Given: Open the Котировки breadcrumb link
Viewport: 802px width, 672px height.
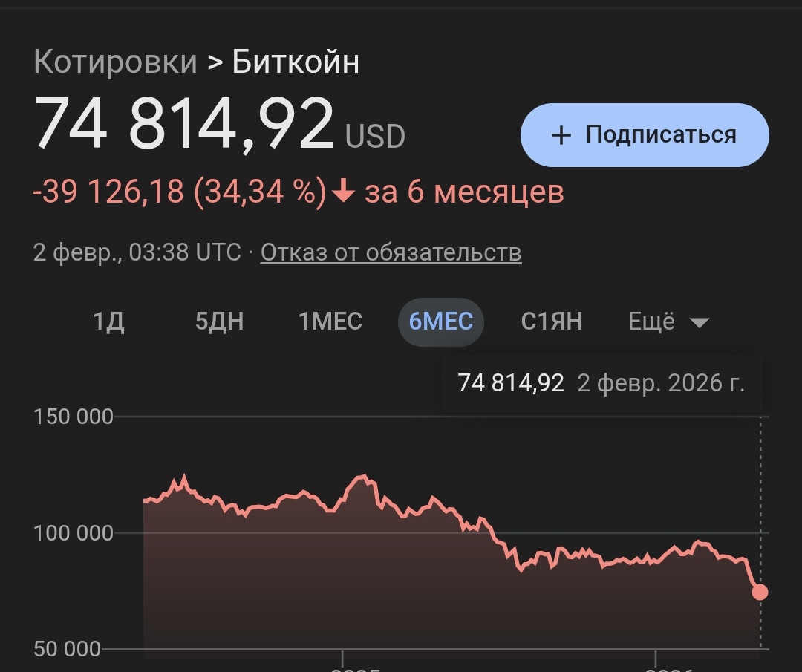Looking at the screenshot, I should tap(115, 62).
